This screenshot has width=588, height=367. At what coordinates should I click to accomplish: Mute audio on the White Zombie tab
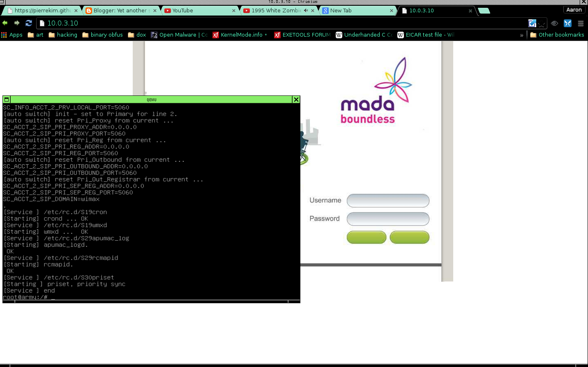306,11
